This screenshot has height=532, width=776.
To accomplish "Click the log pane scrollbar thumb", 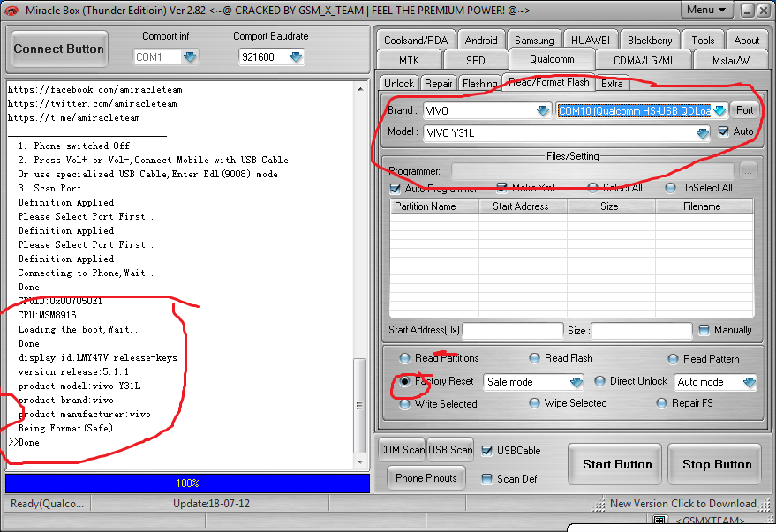I will [x=360, y=406].
